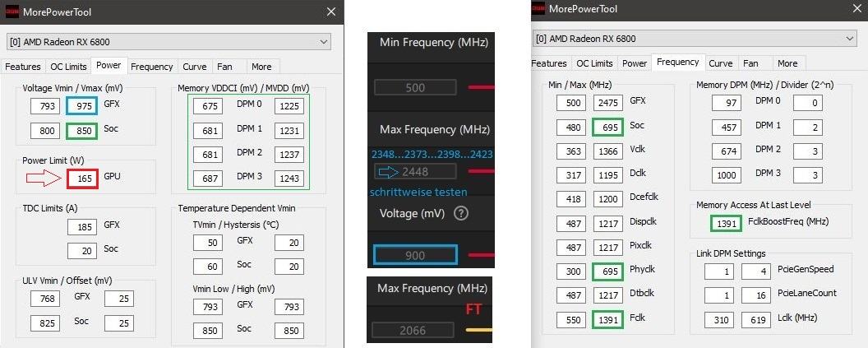
Task: Click Dclk max frequency field showing 1195
Action: pos(608,174)
